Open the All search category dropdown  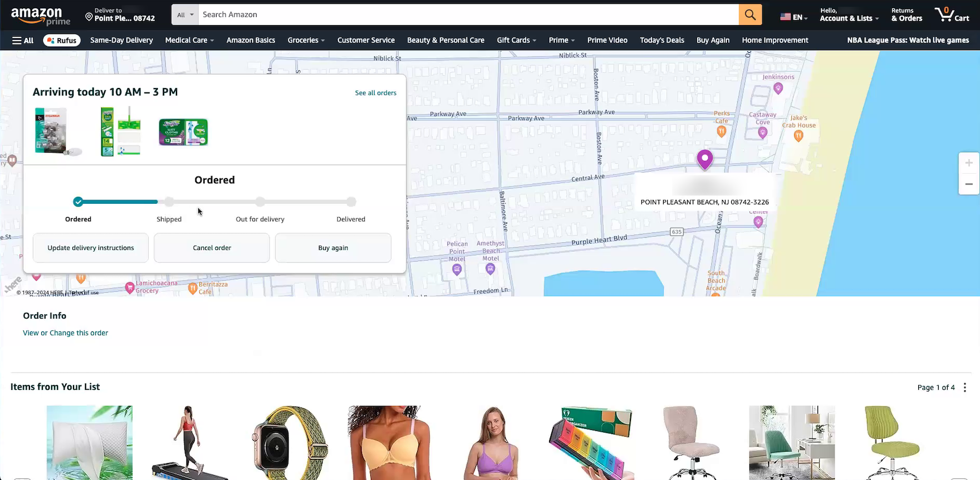[x=185, y=14]
